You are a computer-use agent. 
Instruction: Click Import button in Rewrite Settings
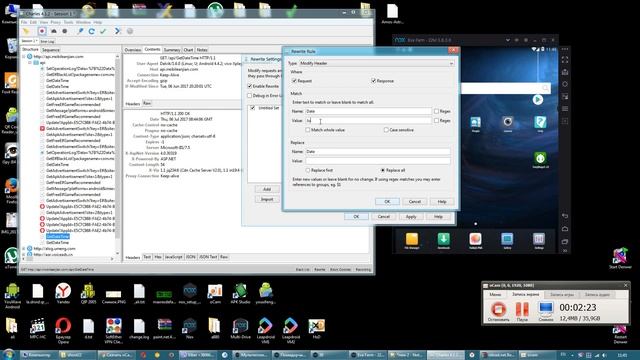[267, 199]
